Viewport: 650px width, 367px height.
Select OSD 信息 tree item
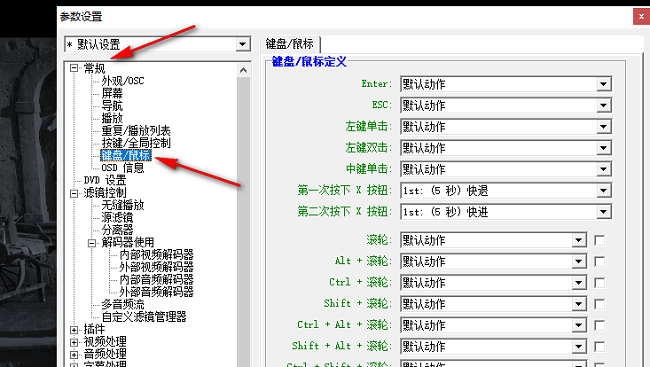tap(123, 168)
